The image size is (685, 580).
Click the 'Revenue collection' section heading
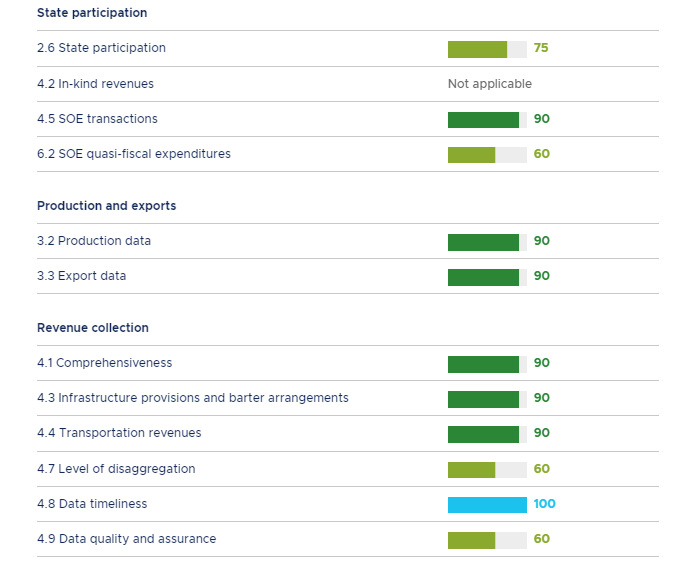tap(92, 328)
